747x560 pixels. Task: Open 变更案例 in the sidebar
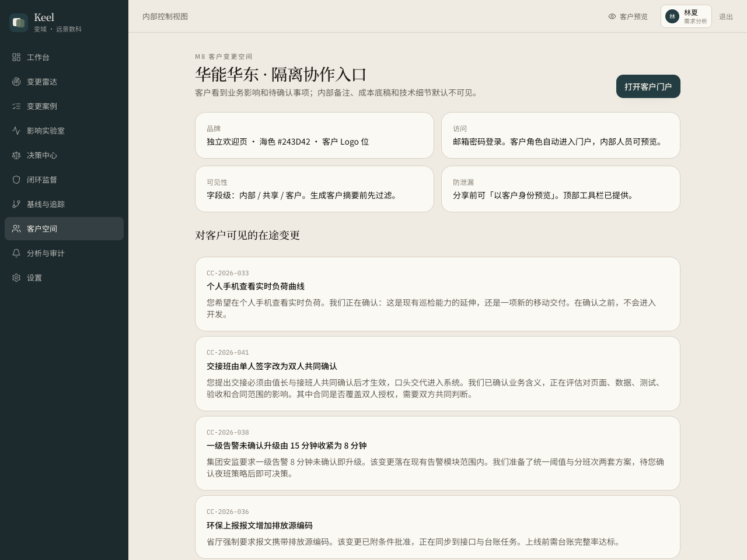point(64,106)
